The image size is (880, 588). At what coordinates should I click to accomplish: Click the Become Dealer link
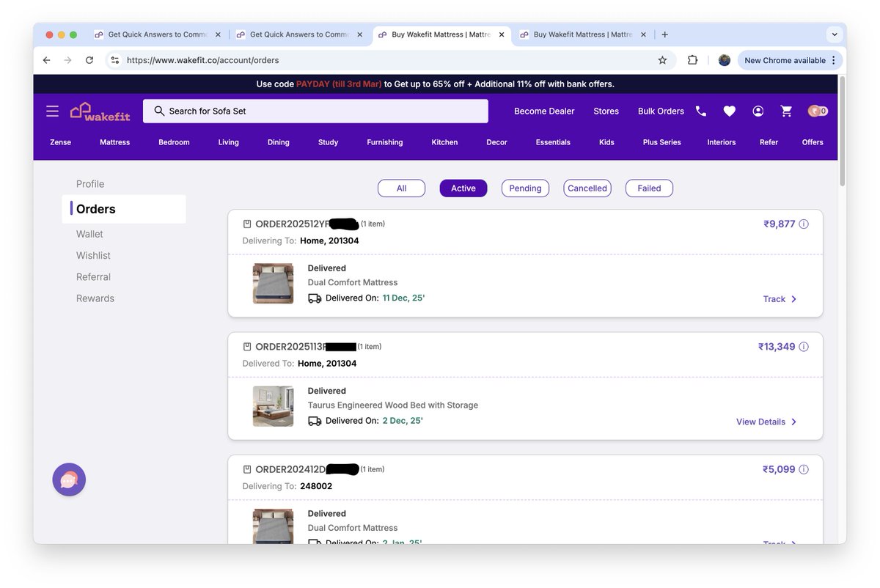coord(544,111)
